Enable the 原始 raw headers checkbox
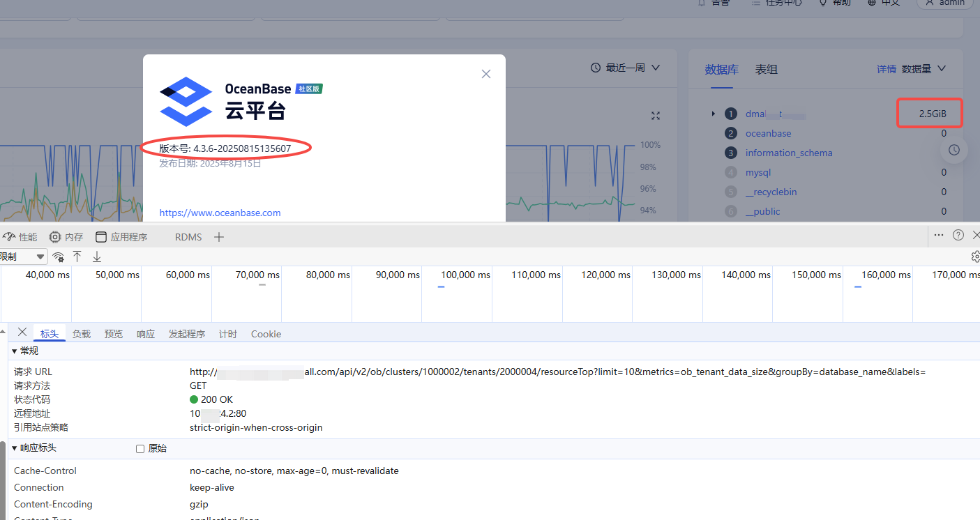This screenshot has width=980, height=520. (140, 449)
